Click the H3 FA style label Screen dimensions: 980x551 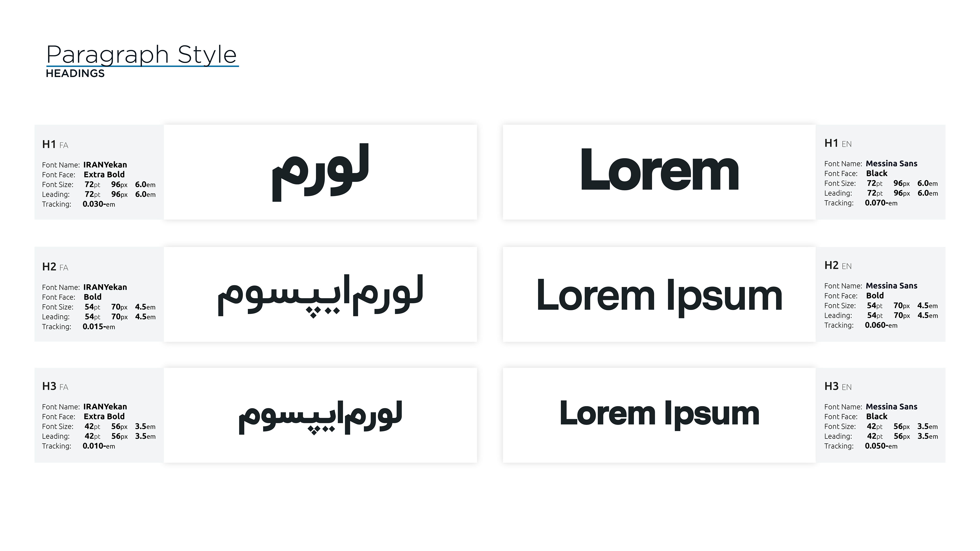55,386
